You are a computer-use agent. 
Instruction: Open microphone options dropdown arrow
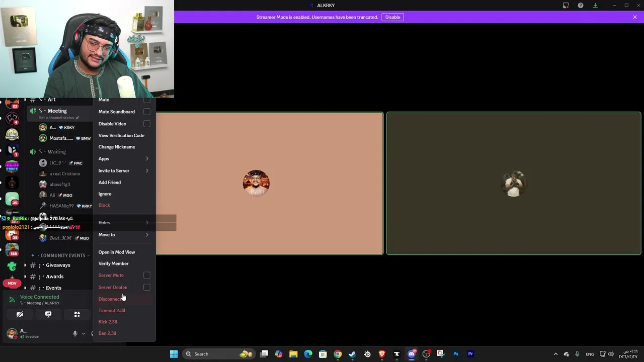(x=84, y=333)
